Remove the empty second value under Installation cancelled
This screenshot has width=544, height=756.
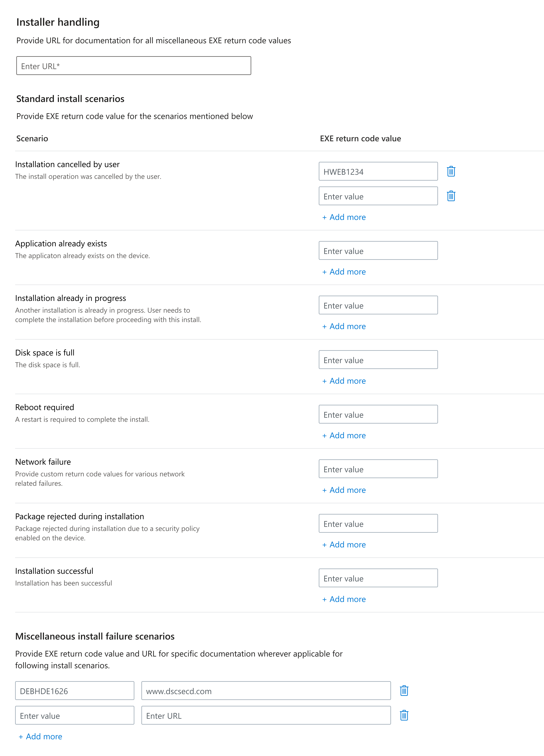(x=451, y=196)
